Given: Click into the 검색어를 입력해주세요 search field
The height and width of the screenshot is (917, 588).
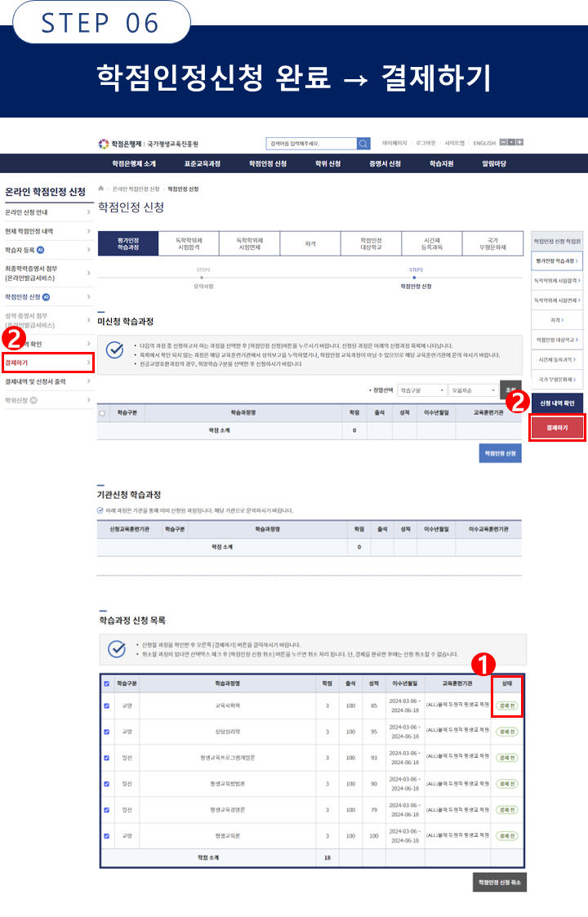Looking at the screenshot, I should (x=311, y=143).
